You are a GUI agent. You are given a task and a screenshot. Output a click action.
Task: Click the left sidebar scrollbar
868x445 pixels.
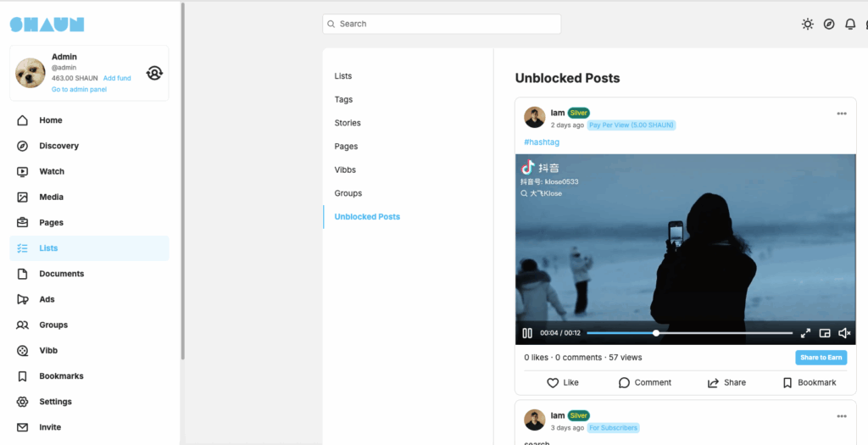[183, 181]
